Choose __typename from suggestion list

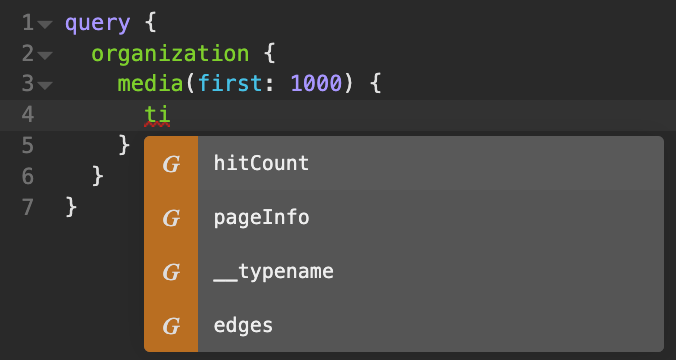404,272
